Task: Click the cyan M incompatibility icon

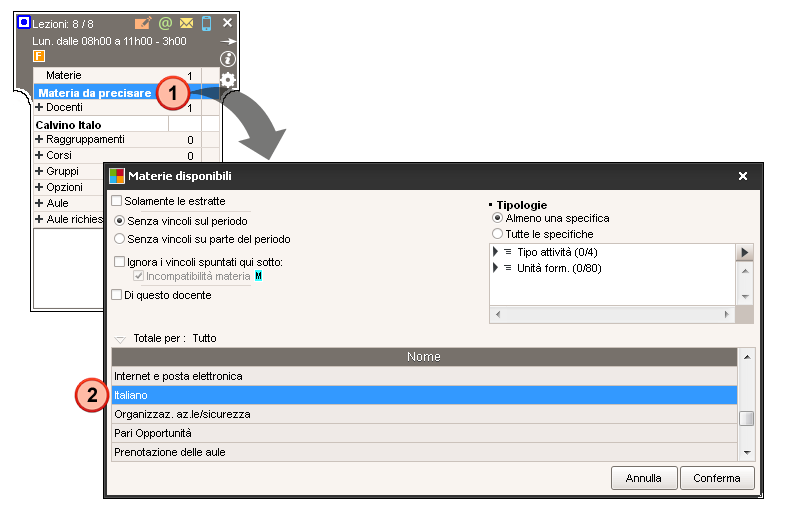Action: pyautogui.click(x=258, y=276)
